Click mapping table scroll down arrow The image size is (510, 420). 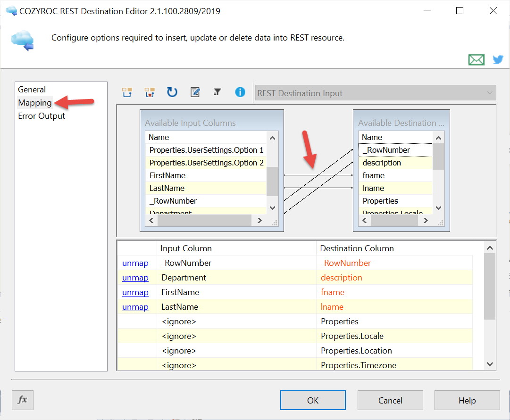[490, 364]
